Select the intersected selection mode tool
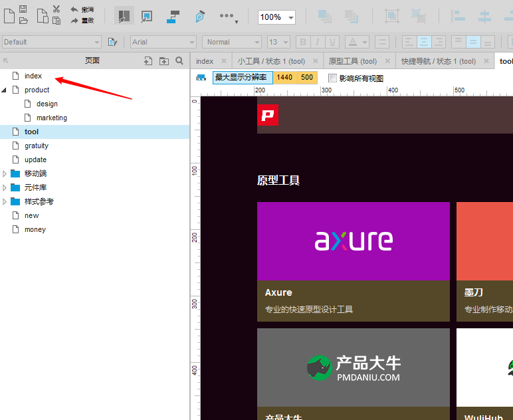513x420 pixels. click(x=124, y=16)
